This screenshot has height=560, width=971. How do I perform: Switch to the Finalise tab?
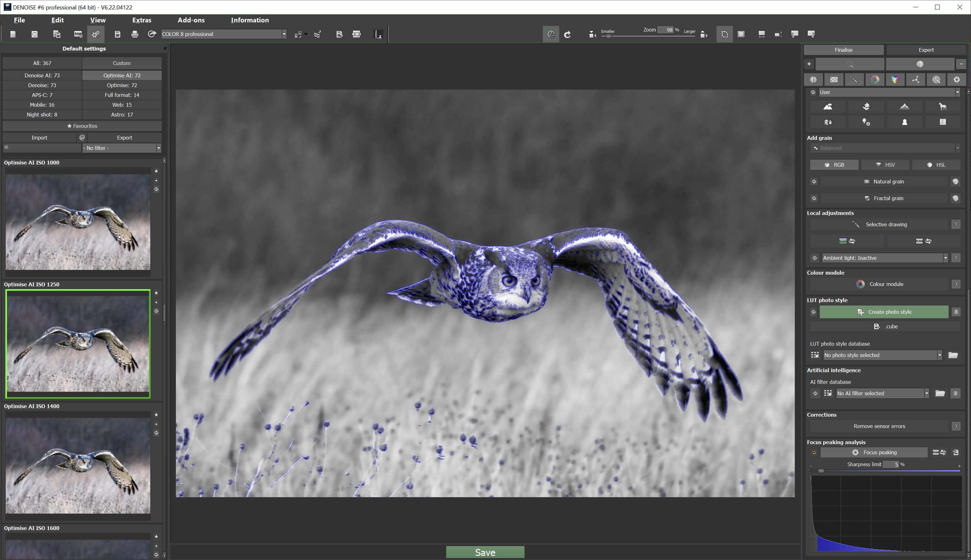[x=844, y=50]
